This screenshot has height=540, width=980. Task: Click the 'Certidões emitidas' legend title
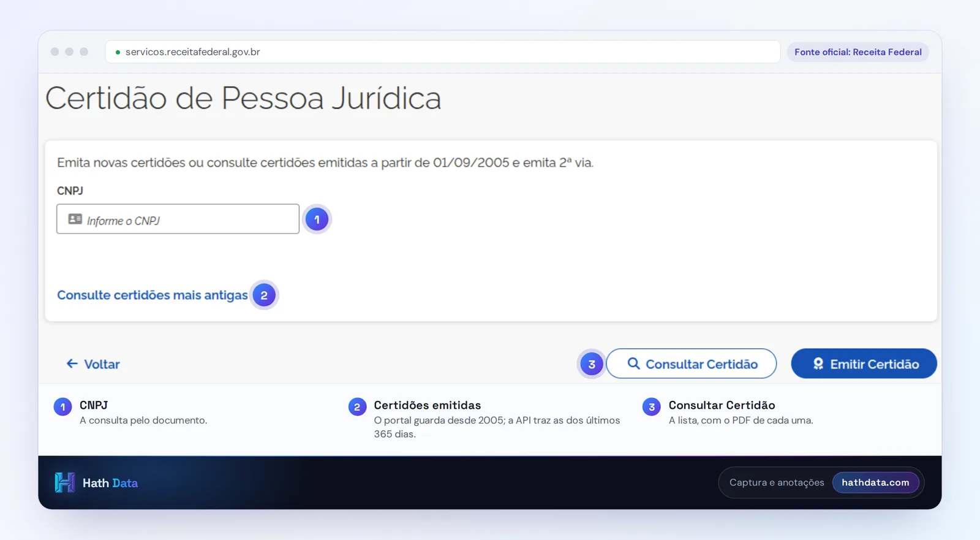[428, 405]
